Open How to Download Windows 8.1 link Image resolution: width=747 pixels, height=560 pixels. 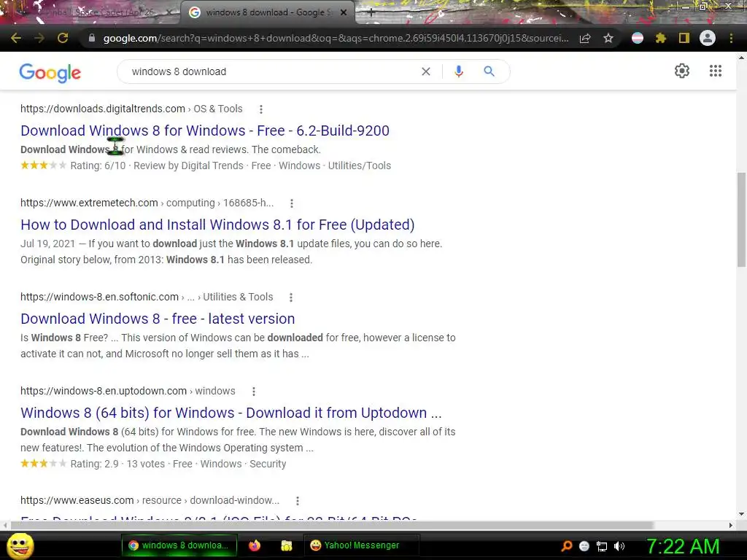(217, 225)
